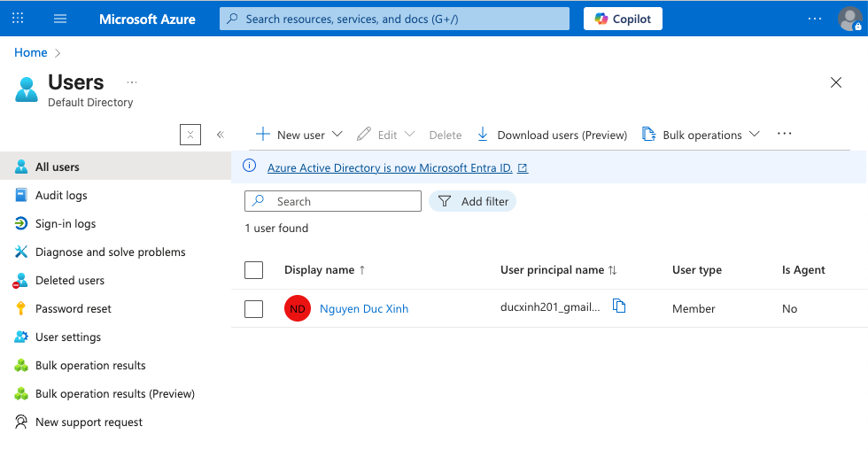Viewport: 868px width, 473px height.
Task: Focus the top resource search bar
Action: coord(394,19)
